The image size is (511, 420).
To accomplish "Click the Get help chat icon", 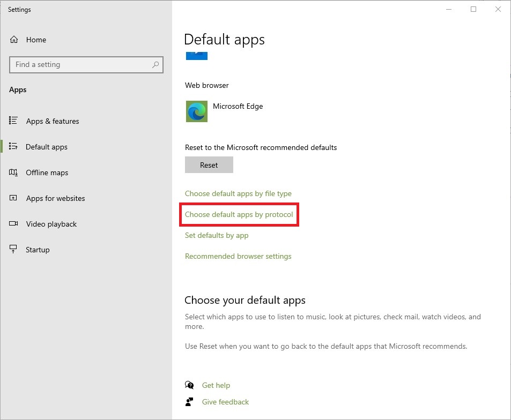I will coord(189,385).
